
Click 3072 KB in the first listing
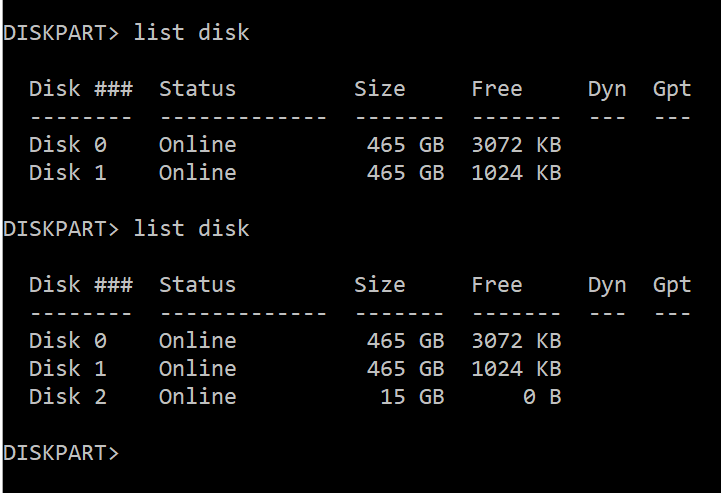pyautogui.click(x=515, y=145)
